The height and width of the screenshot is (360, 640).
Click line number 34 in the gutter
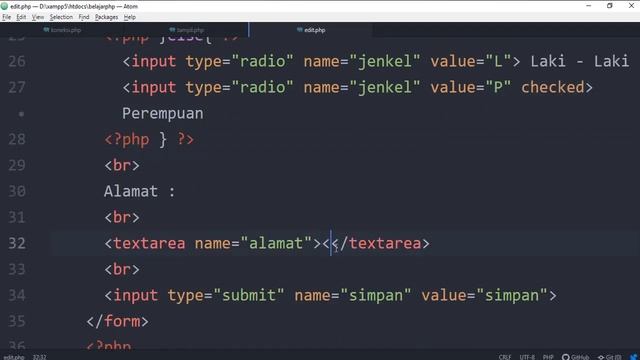pyautogui.click(x=17, y=295)
